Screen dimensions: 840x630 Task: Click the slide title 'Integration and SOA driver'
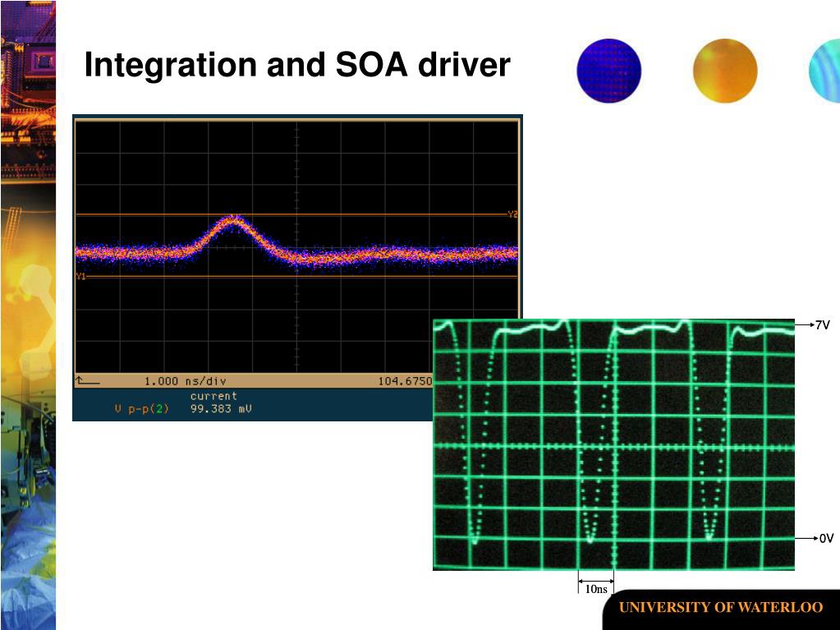(x=296, y=65)
